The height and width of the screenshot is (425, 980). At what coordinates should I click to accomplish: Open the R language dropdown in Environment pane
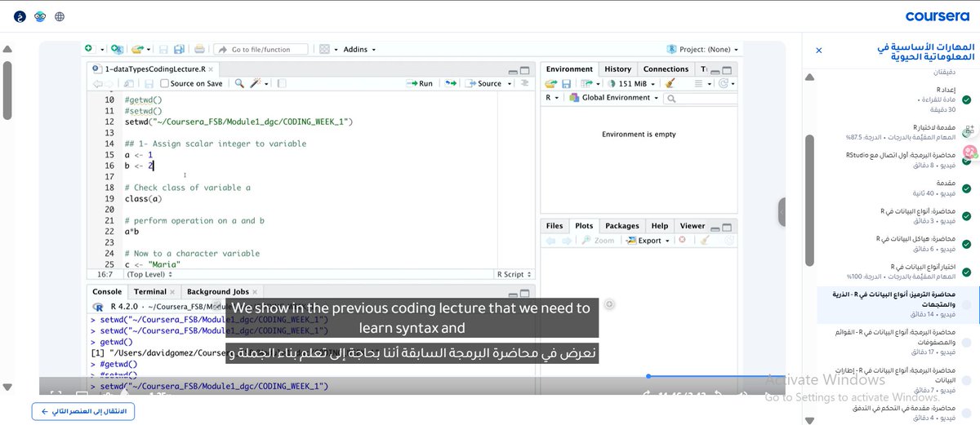(x=552, y=98)
